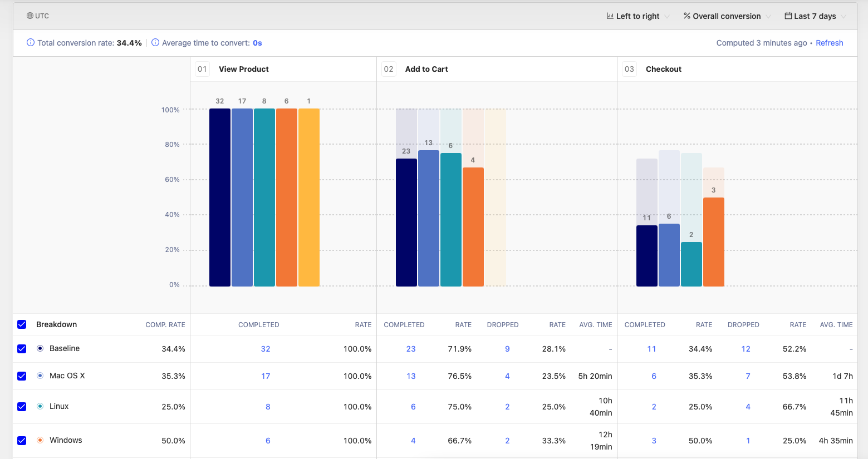Select the Add to Cart step header
This screenshot has width=868, height=459.
pos(426,69)
